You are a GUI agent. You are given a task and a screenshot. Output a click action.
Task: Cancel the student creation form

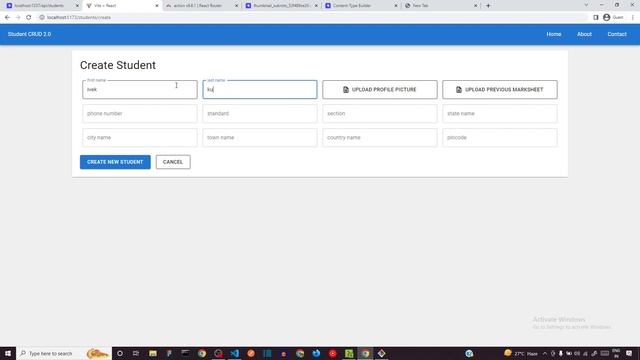(x=173, y=162)
